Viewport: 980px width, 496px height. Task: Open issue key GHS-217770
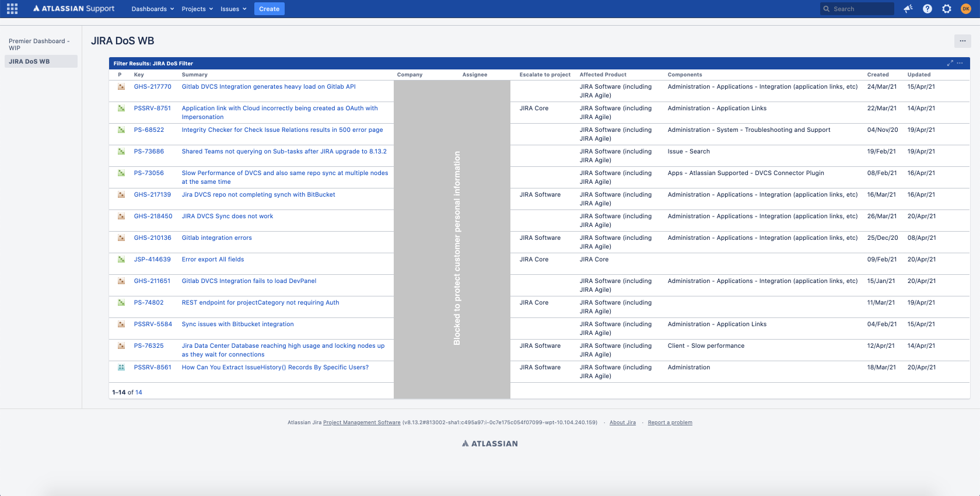(153, 86)
